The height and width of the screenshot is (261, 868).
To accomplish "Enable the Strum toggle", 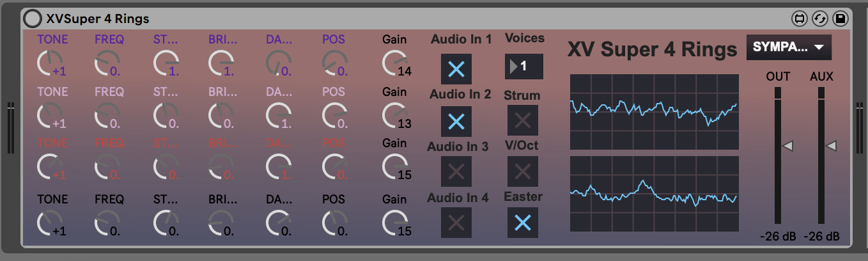I will pos(522,120).
